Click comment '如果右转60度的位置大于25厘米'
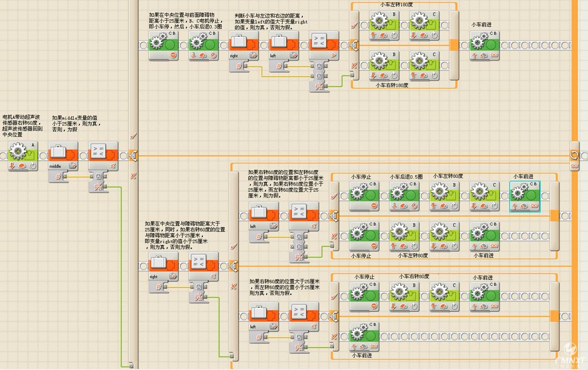This screenshot has width=588, height=370. pyautogui.click(x=285, y=287)
